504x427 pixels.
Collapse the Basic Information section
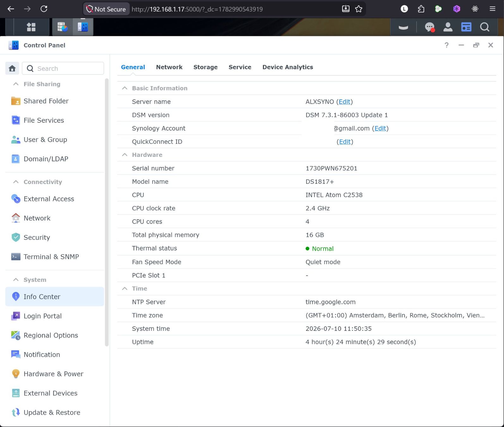125,88
